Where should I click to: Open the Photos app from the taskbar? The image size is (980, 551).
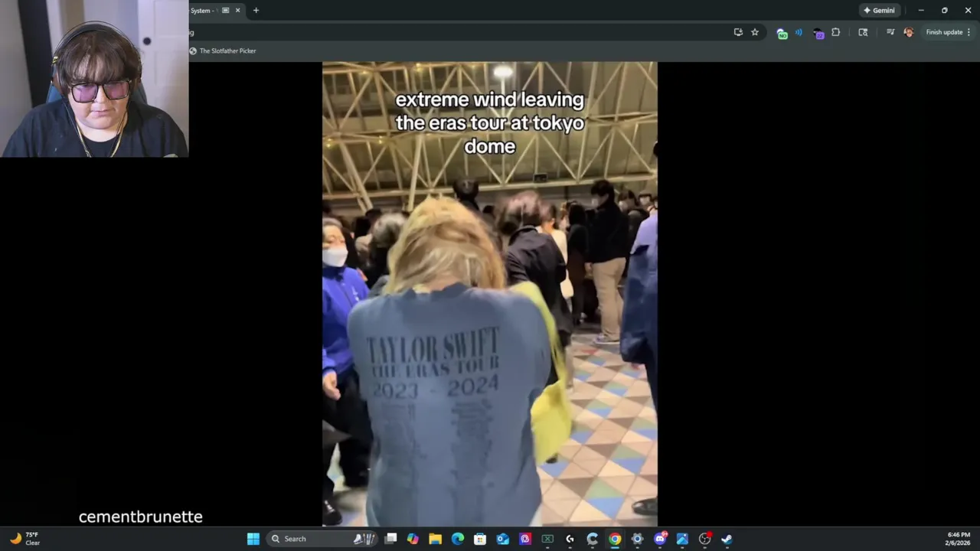coord(682,539)
